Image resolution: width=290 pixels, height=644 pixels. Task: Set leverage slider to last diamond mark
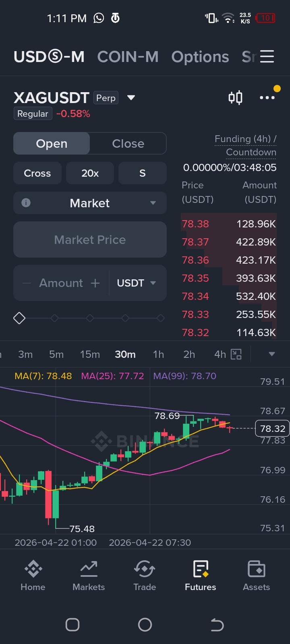coord(161,318)
